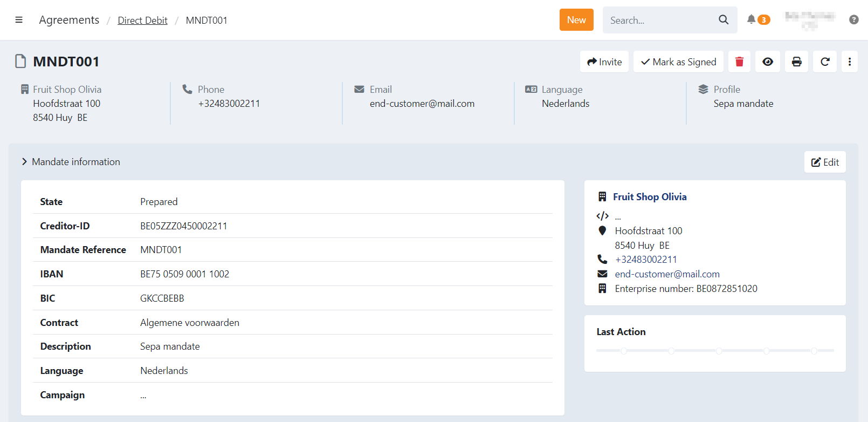Screen dimensions: 868x422
Task: Open the notifications bell
Action: coord(751,19)
